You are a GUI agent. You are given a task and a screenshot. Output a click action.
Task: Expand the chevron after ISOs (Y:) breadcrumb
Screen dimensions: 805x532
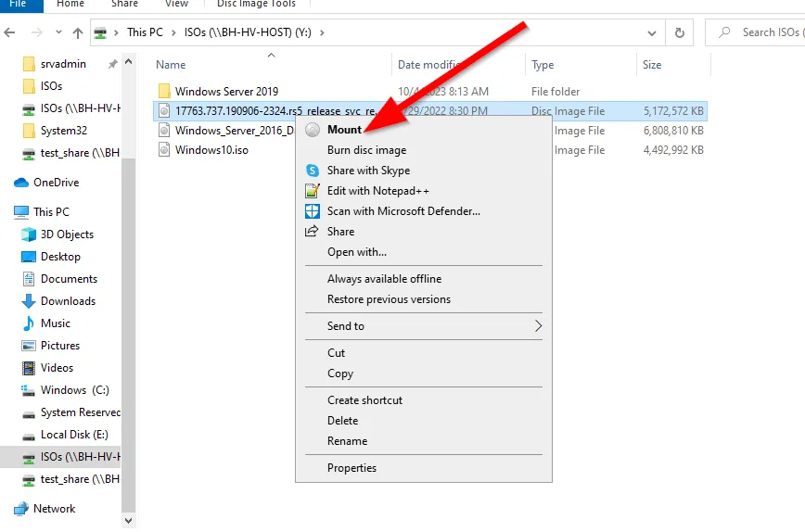tap(322, 32)
